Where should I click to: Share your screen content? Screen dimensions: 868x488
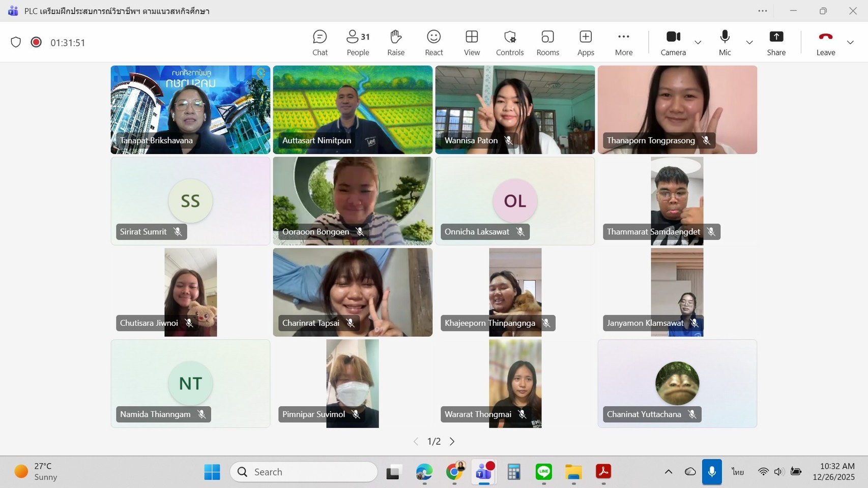tap(776, 43)
